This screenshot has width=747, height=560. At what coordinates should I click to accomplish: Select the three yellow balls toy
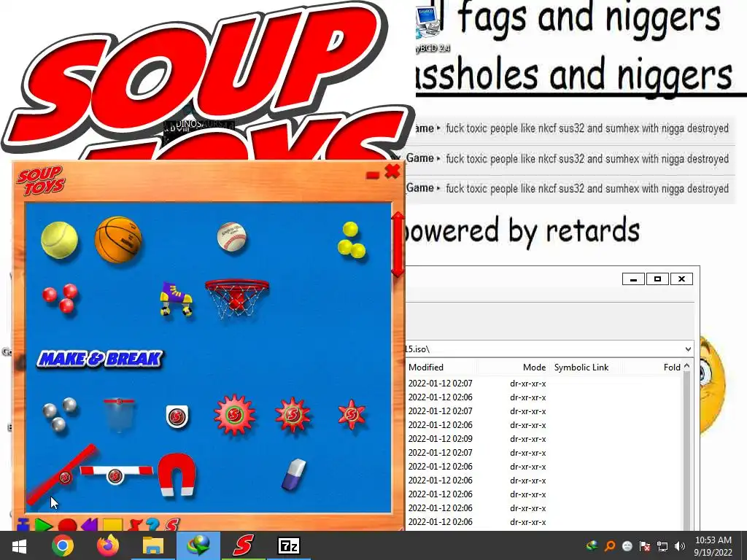(x=351, y=240)
